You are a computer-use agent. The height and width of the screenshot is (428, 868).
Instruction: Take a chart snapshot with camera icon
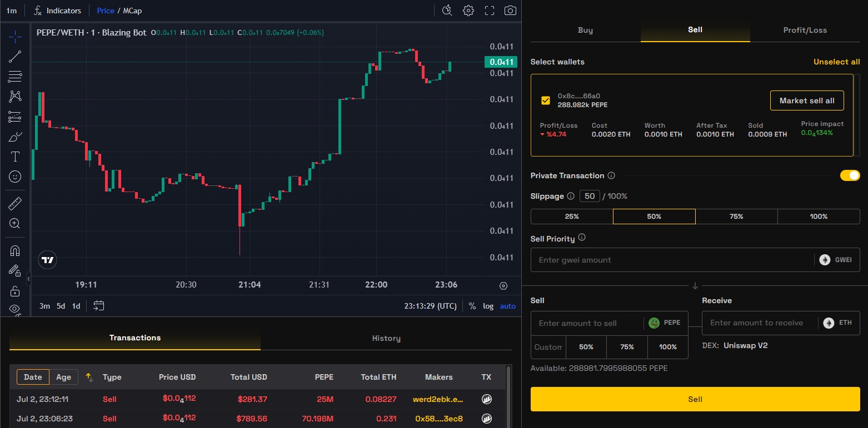pyautogui.click(x=510, y=11)
